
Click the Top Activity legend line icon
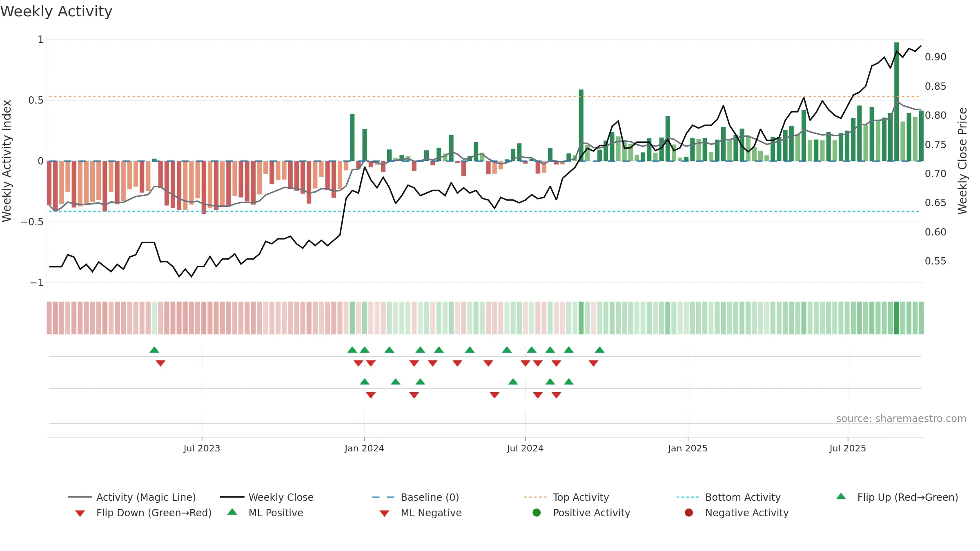tap(535, 497)
